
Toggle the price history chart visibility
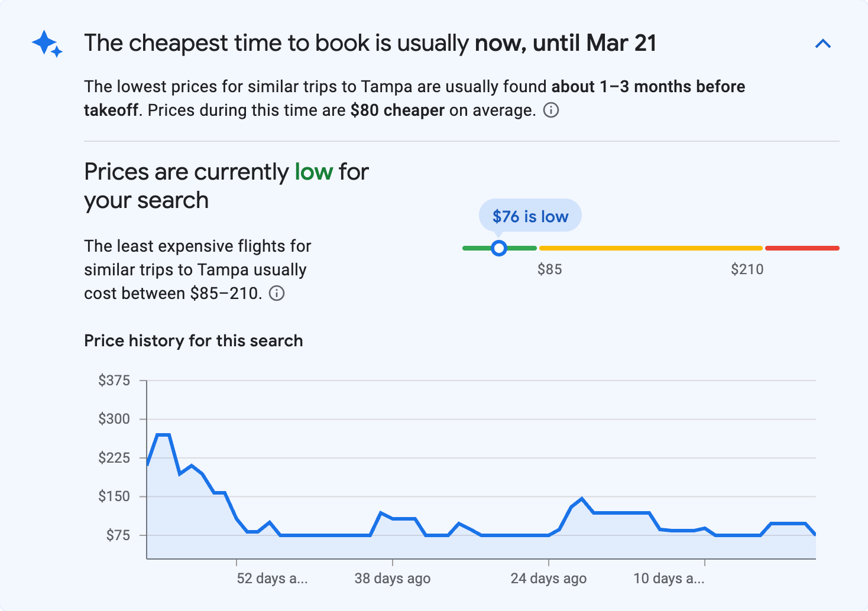tap(823, 43)
